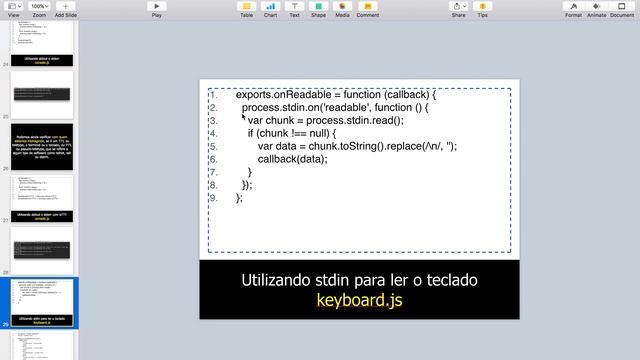
Task: Open the Document inspector
Action: pos(622,7)
